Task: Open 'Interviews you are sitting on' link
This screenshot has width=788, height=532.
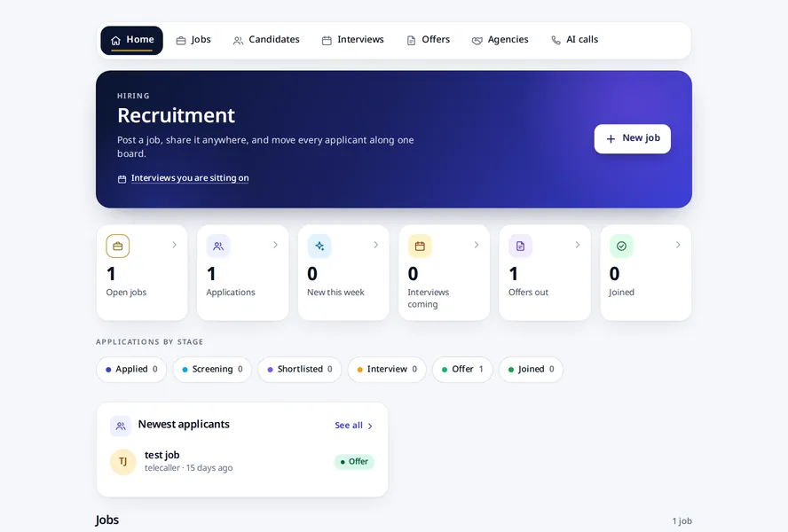Action: click(190, 178)
